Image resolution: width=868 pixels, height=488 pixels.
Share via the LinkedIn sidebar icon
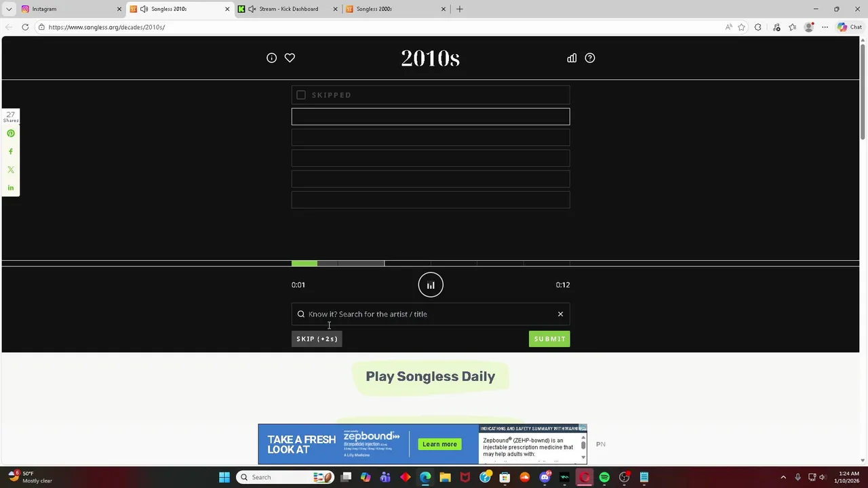point(11,188)
